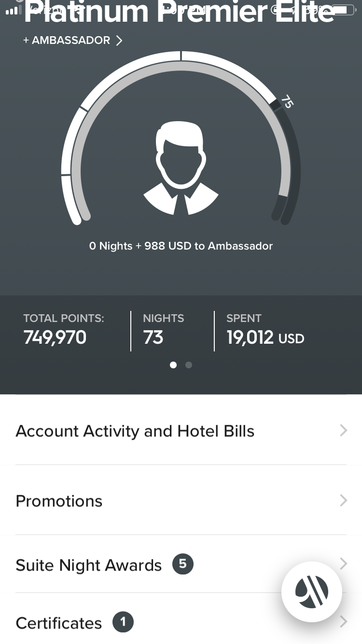Expand the Suite Night Awards chevron

coord(343,563)
